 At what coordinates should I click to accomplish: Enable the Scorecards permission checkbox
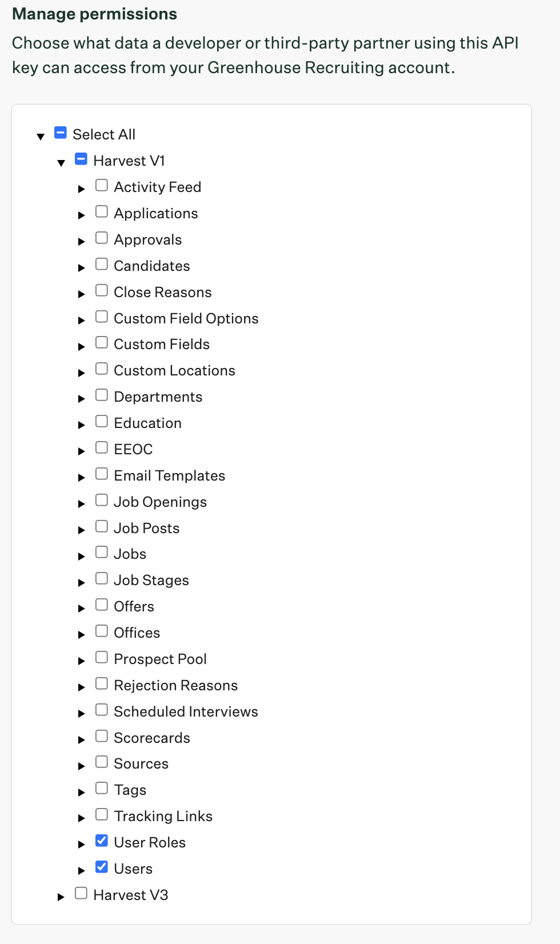point(102,736)
